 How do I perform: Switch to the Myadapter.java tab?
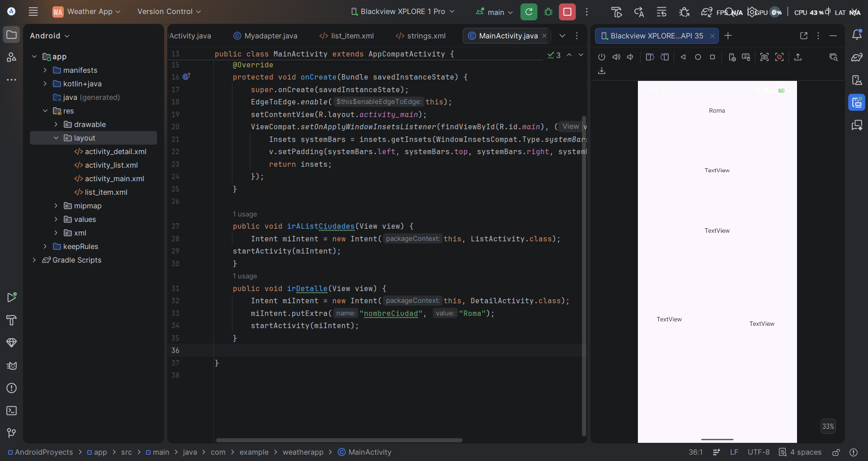pyautogui.click(x=265, y=36)
